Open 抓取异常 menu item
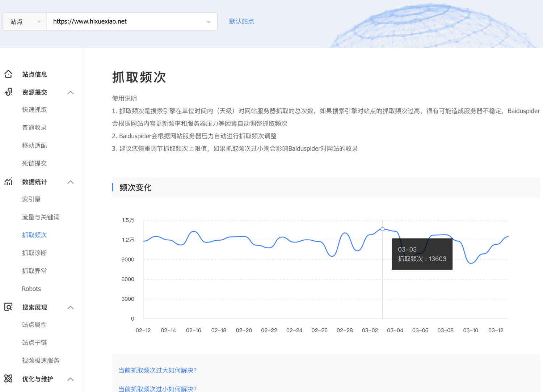 point(34,271)
